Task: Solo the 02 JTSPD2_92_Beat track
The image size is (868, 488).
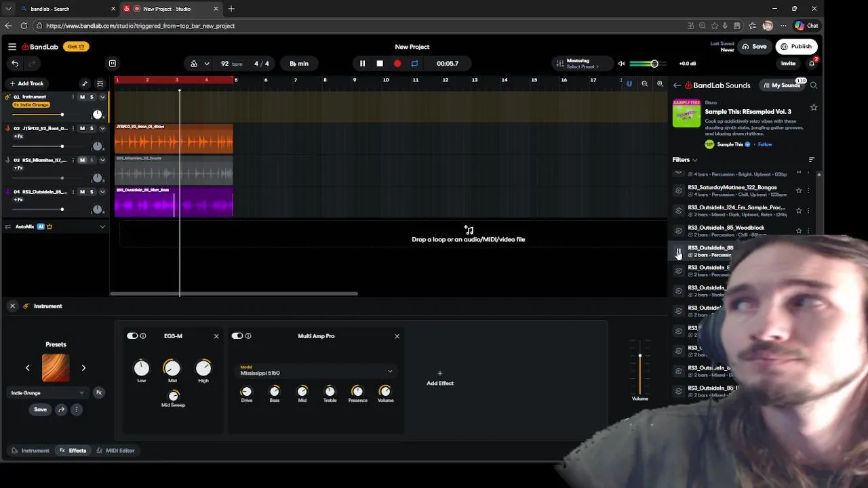Action: 92,128
